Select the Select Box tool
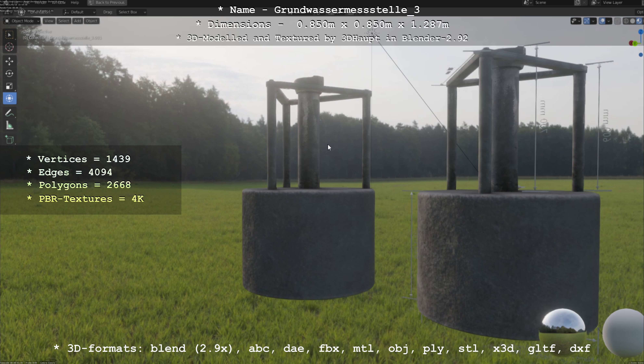Screen dimensions: 644x364 pos(9,35)
